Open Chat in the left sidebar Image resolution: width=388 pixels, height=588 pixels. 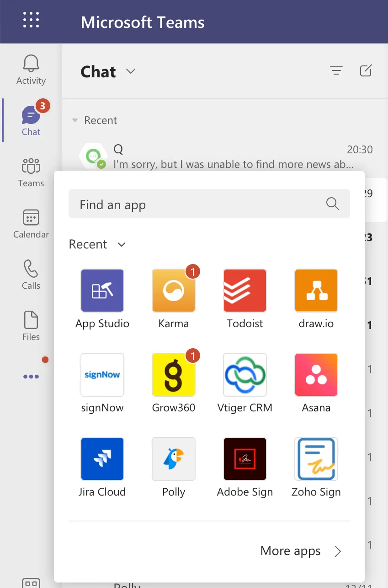coord(31,121)
